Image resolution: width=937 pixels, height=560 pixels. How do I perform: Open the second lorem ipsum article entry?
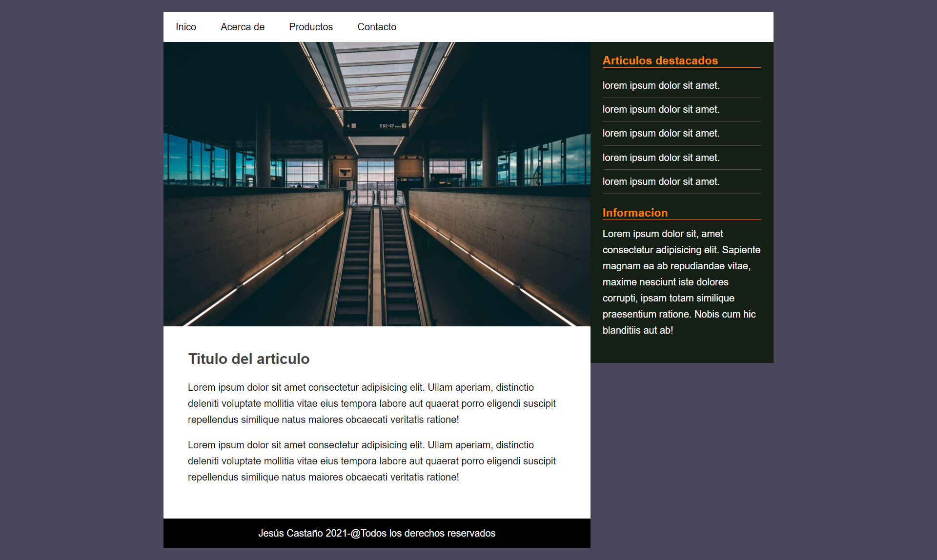pos(661,109)
